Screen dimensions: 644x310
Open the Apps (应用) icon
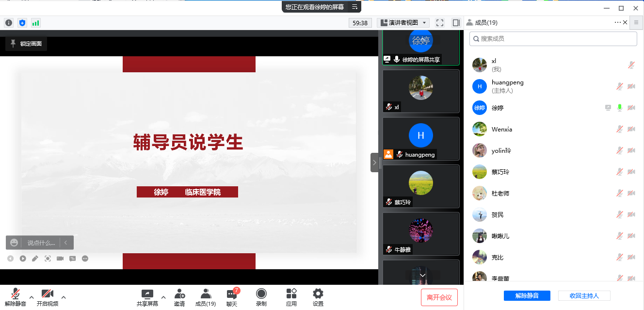pos(291,297)
